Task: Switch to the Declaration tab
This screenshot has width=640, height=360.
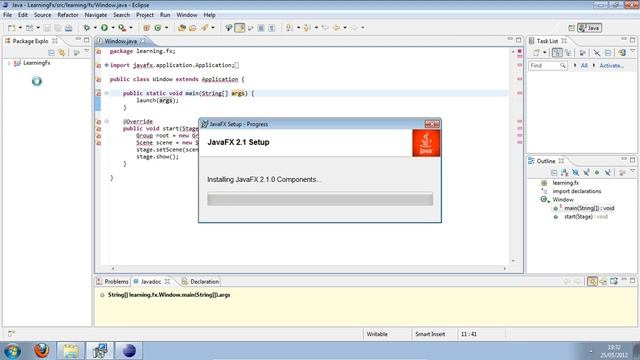Action: tap(200, 282)
